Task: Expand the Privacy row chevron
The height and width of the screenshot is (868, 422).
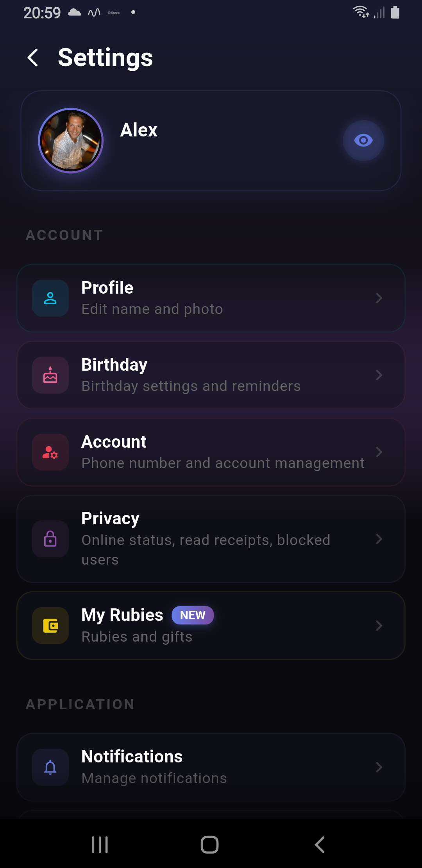Action: tap(379, 539)
